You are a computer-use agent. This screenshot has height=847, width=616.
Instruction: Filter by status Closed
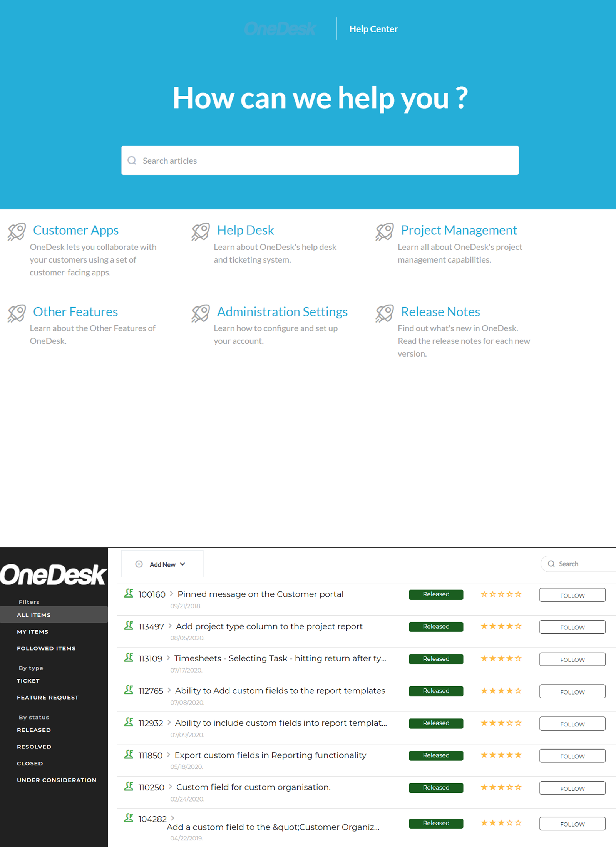click(x=30, y=763)
